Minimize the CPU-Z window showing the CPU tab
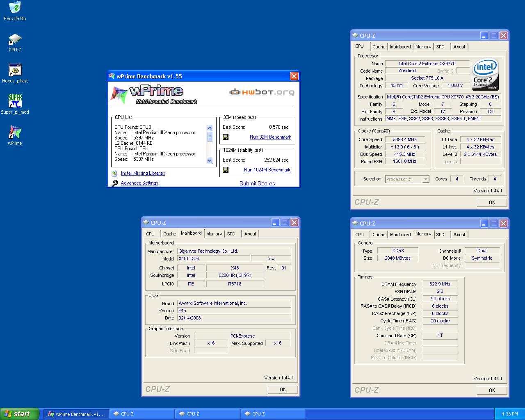Viewport: 525px width, 420px height. [484, 36]
